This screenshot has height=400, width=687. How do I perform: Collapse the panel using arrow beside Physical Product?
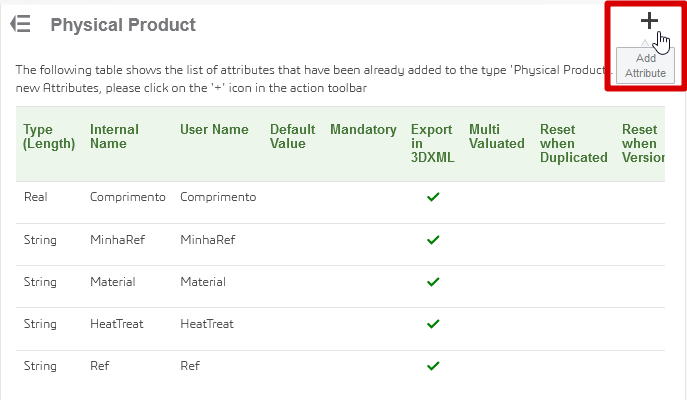(20, 24)
